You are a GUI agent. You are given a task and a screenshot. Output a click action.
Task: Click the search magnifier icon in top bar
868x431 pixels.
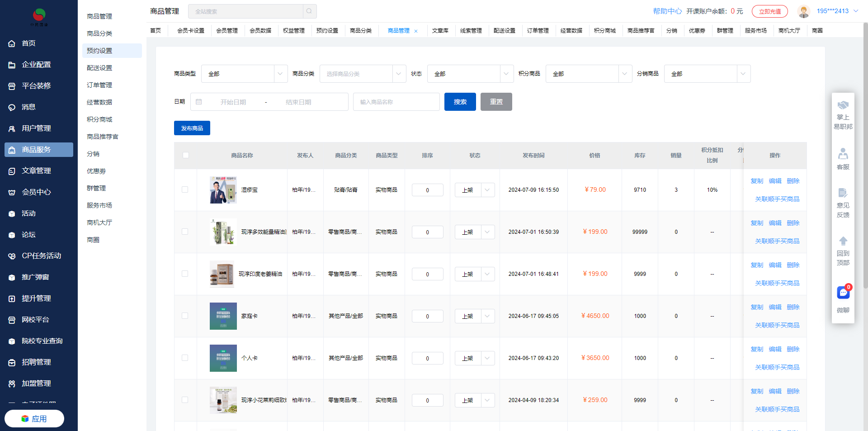pyautogui.click(x=309, y=11)
